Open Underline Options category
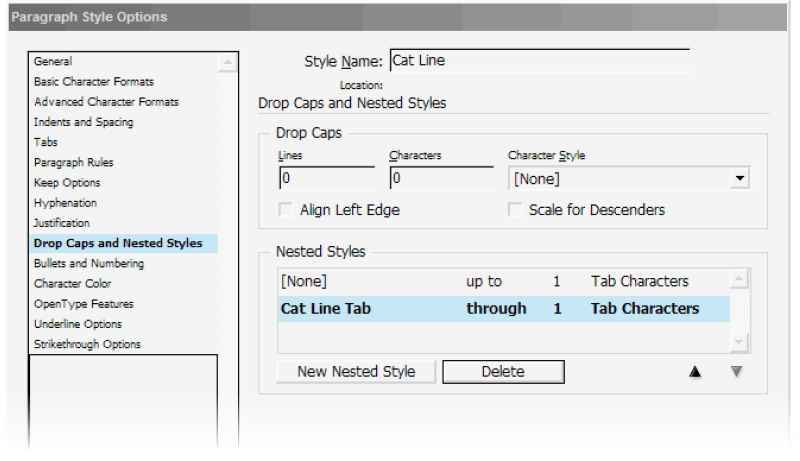The width and height of the screenshot is (800, 461). point(78,324)
